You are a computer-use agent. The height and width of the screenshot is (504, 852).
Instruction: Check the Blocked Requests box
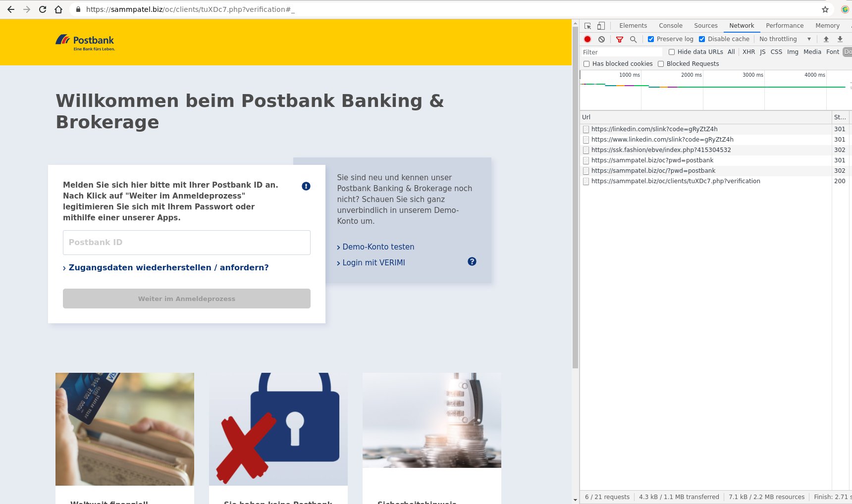point(661,64)
